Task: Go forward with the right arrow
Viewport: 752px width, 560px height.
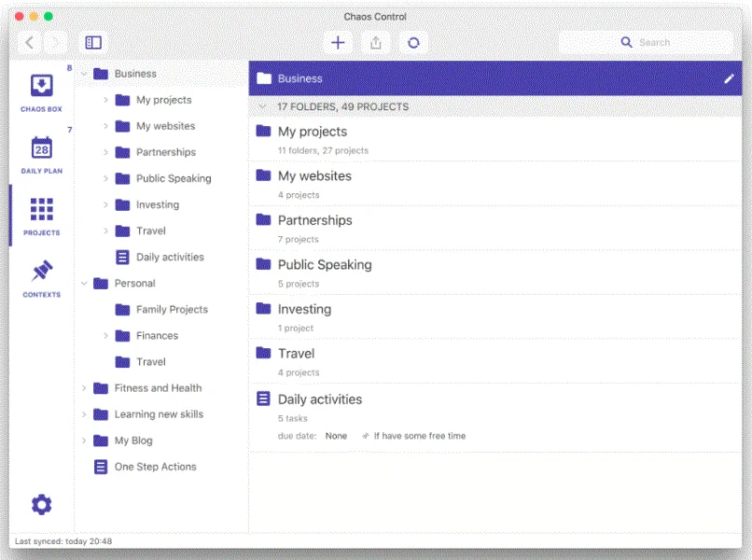Action: tap(56, 42)
